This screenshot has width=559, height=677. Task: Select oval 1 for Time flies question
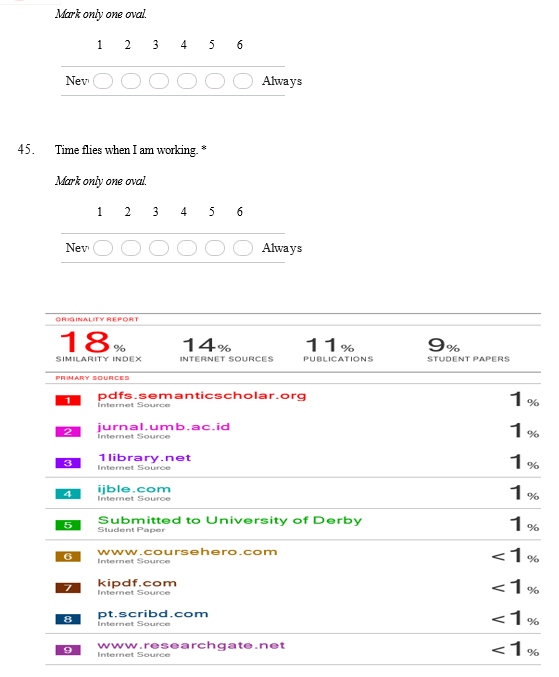[103, 248]
